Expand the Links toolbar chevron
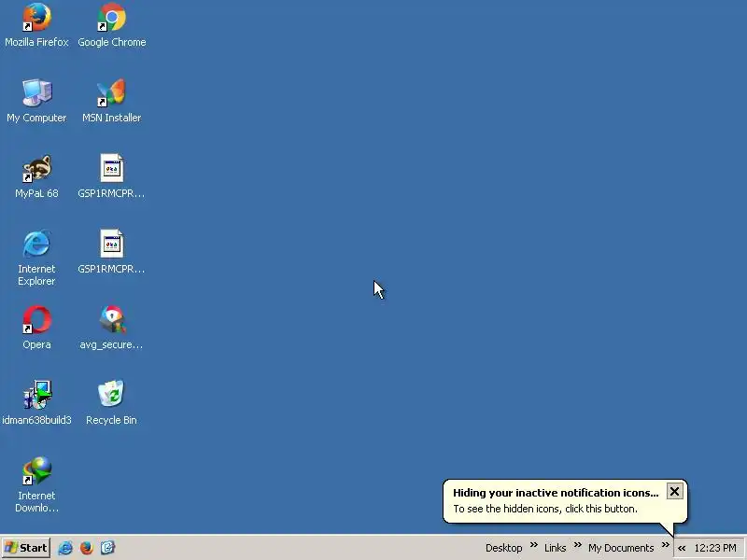The height and width of the screenshot is (560, 747). [x=577, y=544]
